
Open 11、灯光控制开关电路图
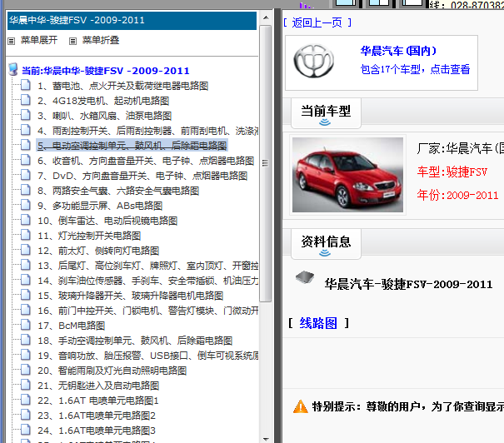tap(89, 236)
